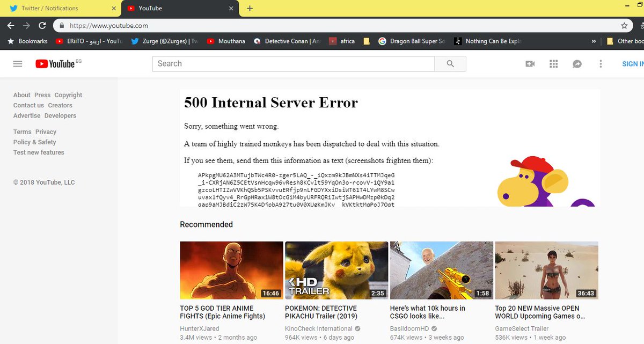Open the HunterXJared channel
Viewport: 644px width, 344px height.
tap(200, 328)
